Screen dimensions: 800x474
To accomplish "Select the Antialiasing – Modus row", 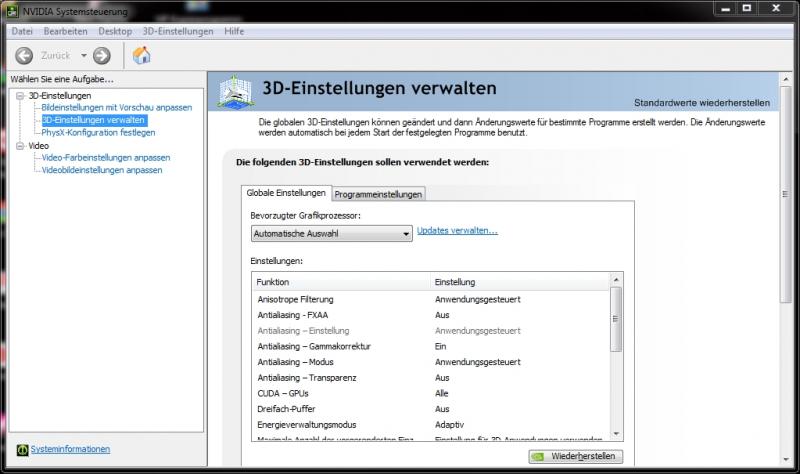I will coord(431,362).
